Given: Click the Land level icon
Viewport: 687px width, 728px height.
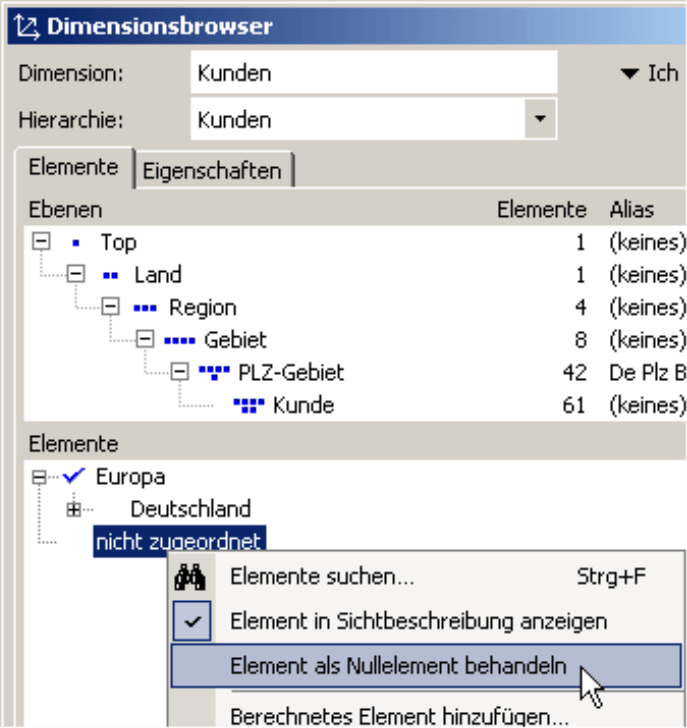Looking at the screenshot, I should [110, 275].
